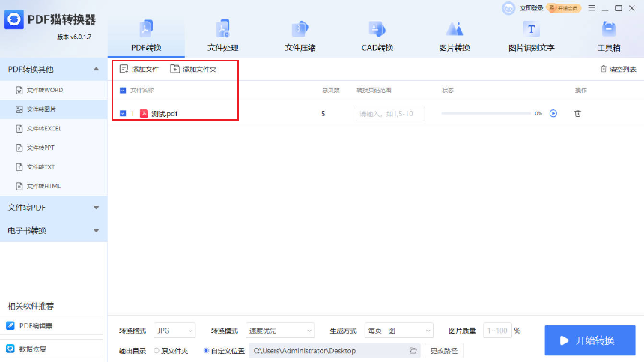Expand the 文件转PDF sidebar section
The image size is (644, 362).
(53, 208)
